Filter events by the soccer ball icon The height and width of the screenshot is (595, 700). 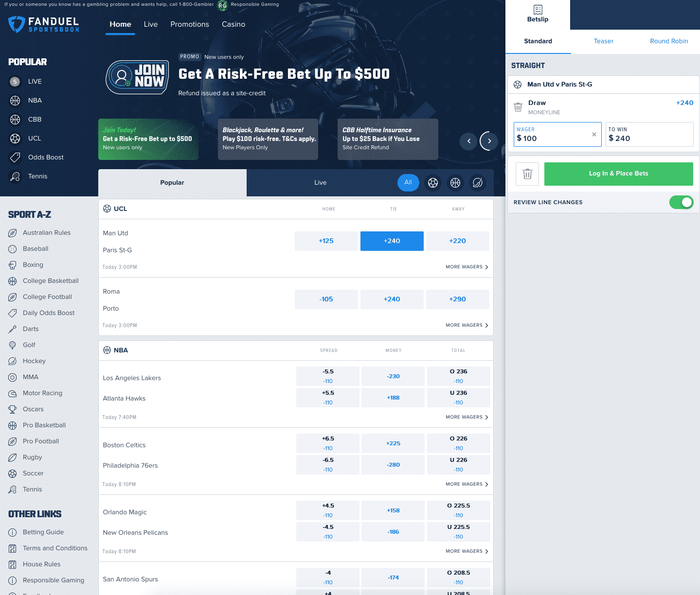click(x=433, y=183)
